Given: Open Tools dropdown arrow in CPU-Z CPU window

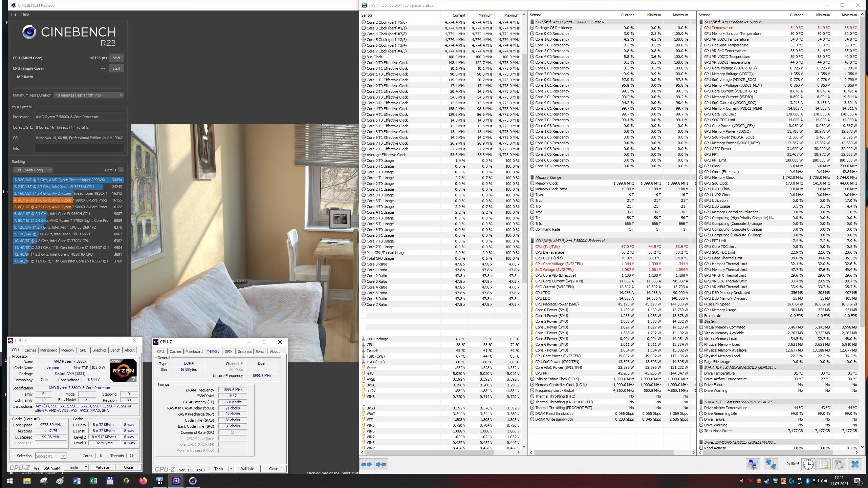Looking at the screenshot, I should (86, 467).
